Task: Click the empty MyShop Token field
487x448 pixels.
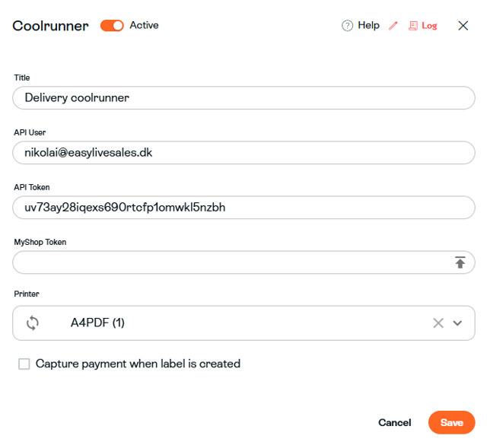Action: tap(233, 262)
